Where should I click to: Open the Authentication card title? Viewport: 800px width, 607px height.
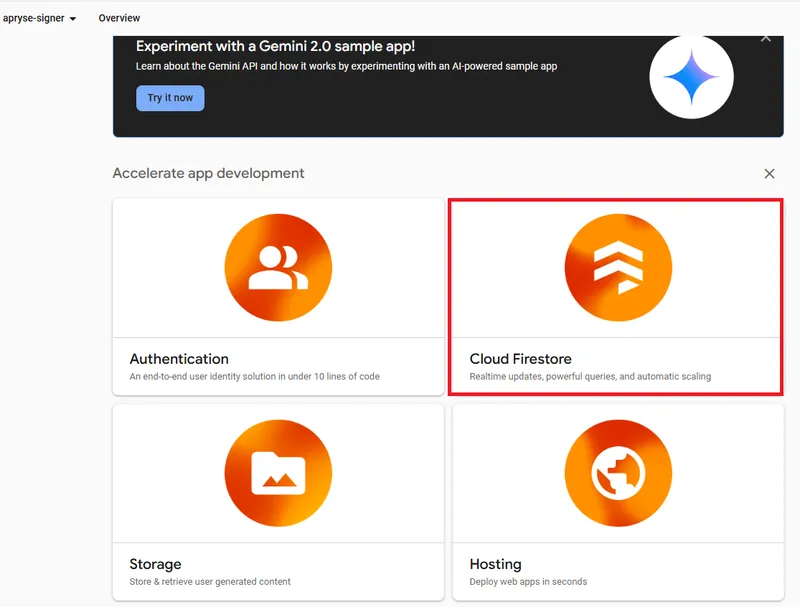tap(179, 359)
